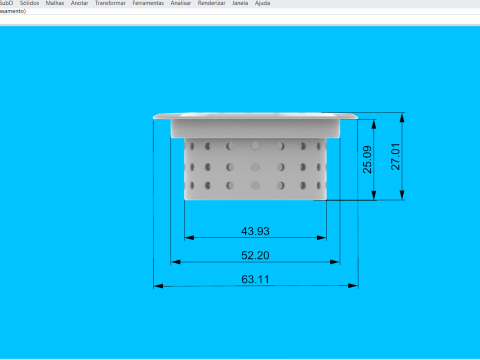Open the Malhas menu

pos(55,3)
